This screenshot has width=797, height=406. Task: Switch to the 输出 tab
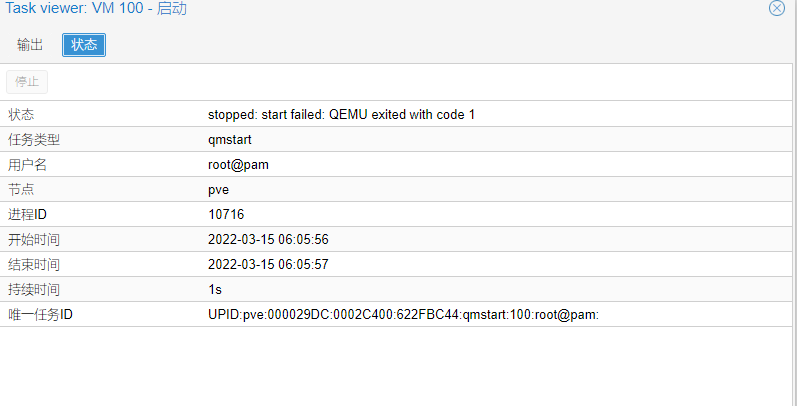[x=30, y=45]
